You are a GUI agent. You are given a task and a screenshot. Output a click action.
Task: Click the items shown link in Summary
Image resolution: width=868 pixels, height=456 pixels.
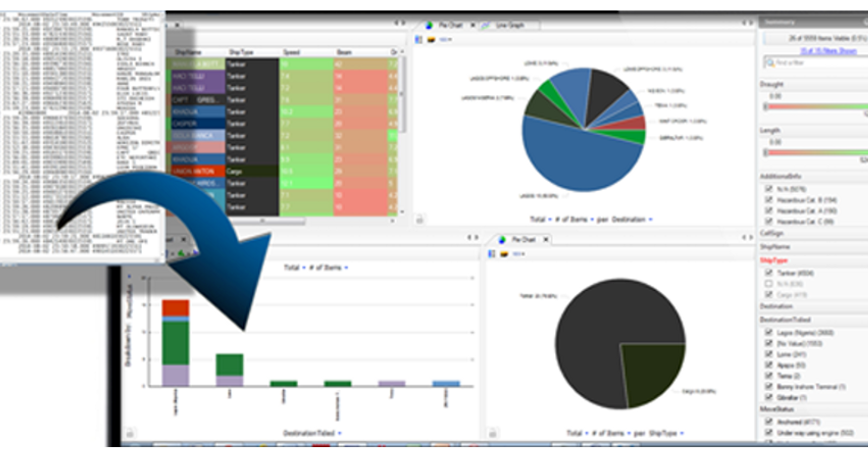828,51
